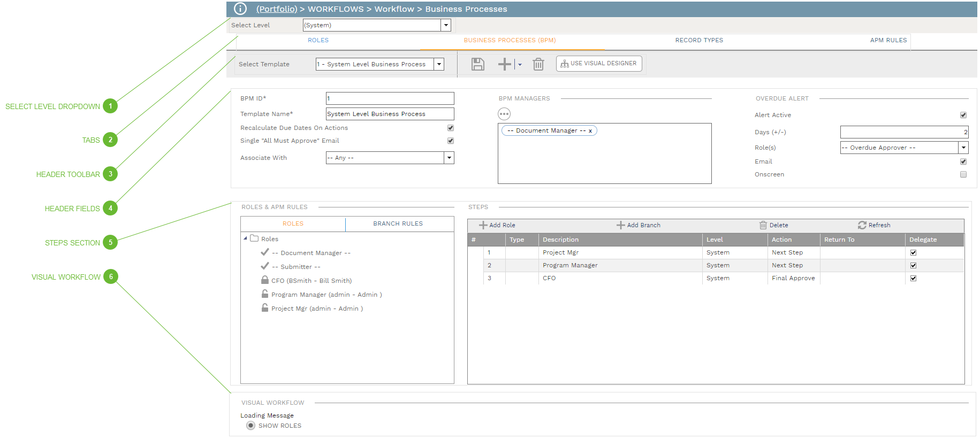The width and height of the screenshot is (980, 439).
Task: Select the Document Manager role tree item
Action: 311,253
